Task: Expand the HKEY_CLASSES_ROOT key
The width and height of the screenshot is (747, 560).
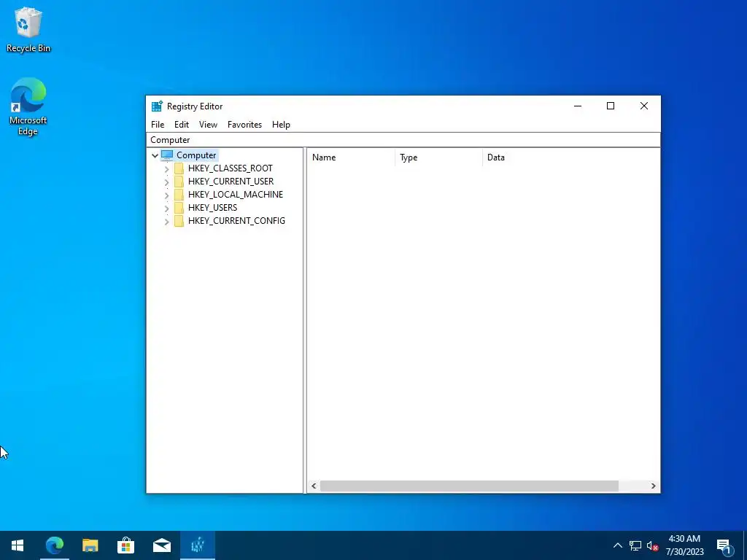Action: click(167, 169)
